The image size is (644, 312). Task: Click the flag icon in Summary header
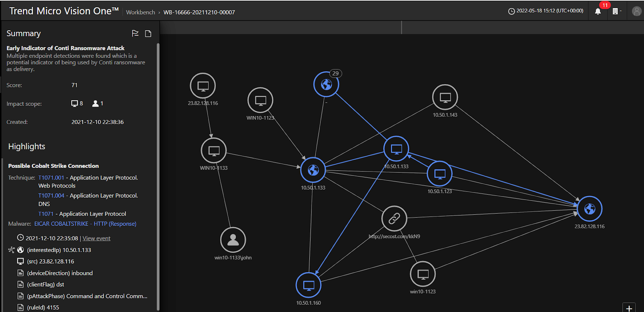135,33
